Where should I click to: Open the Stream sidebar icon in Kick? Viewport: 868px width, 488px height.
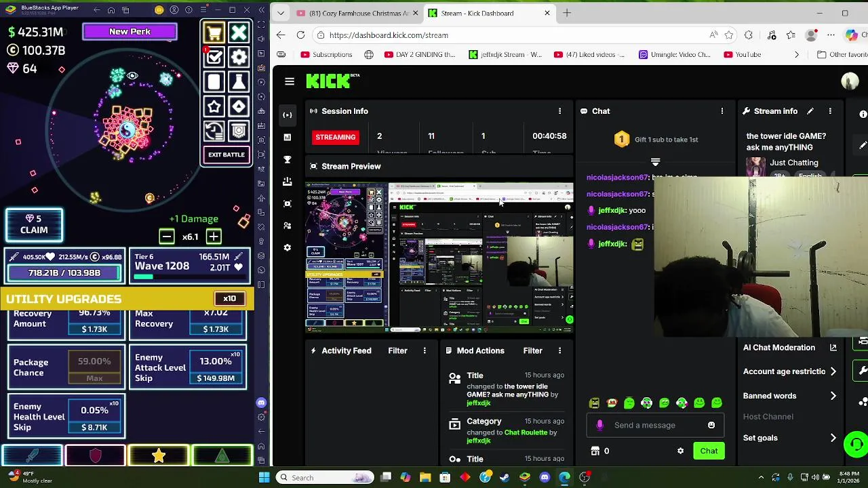point(288,115)
